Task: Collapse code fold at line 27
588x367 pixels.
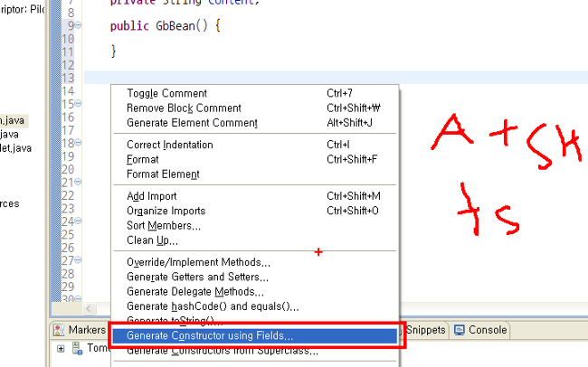Action: (x=78, y=260)
